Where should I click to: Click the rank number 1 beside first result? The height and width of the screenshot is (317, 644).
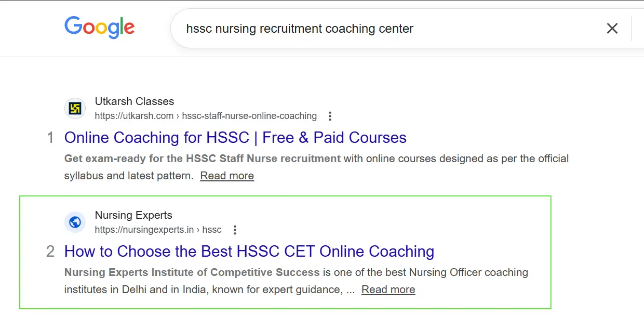50,138
